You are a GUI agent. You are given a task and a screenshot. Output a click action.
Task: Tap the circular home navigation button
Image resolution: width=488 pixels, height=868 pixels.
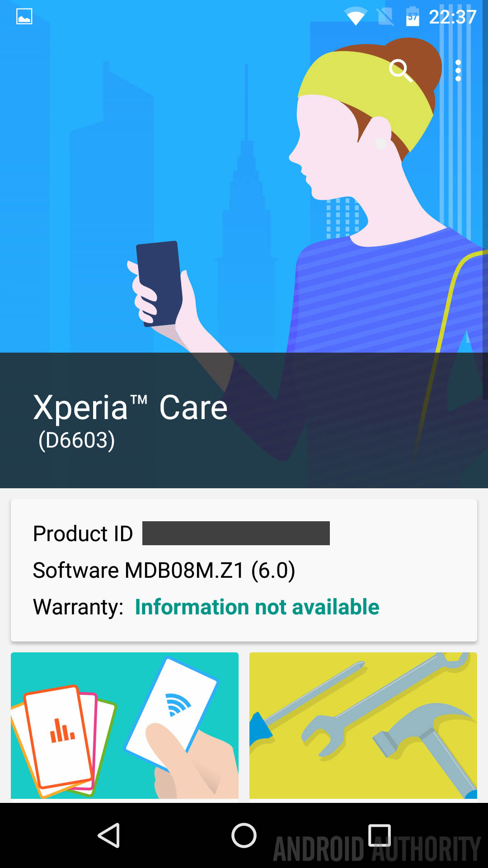tap(244, 835)
